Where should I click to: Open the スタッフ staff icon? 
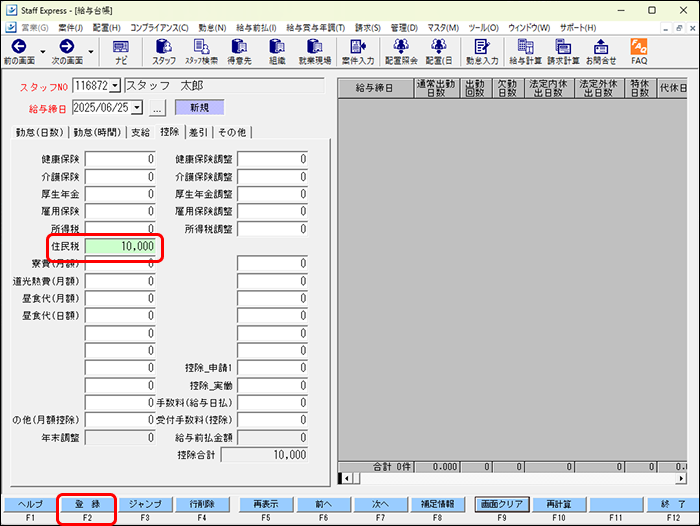pos(164,52)
